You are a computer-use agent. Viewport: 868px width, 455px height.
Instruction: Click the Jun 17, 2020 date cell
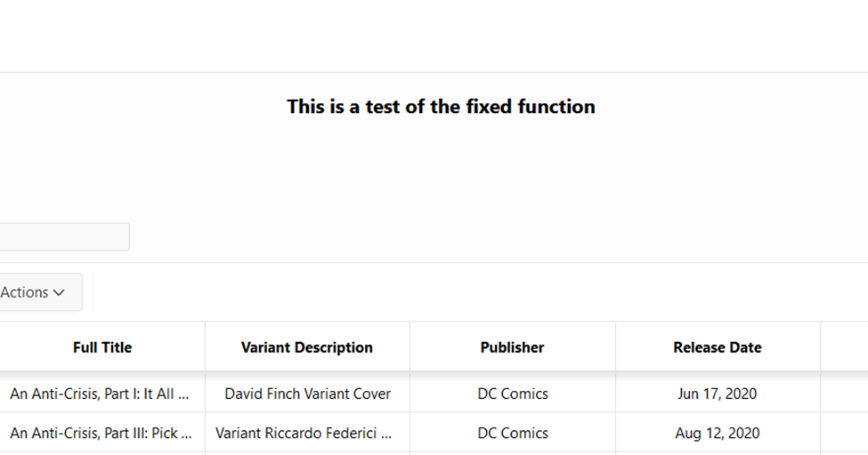tap(718, 394)
